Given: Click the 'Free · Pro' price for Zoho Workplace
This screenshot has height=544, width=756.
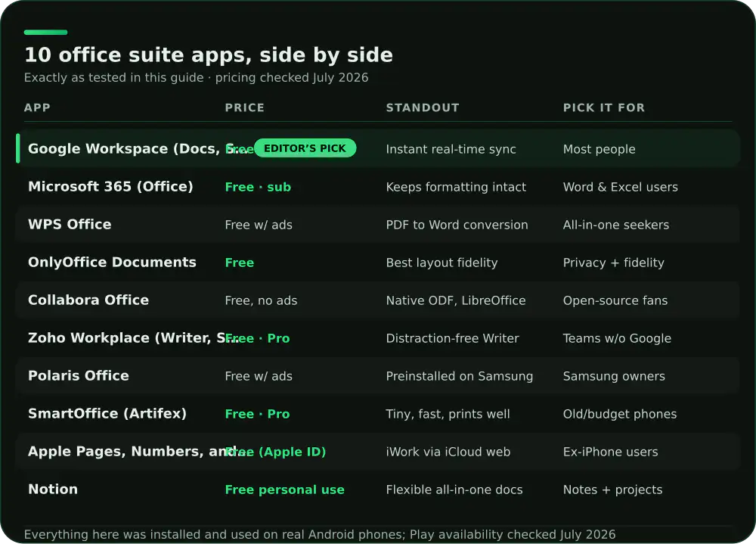Looking at the screenshot, I should click(x=258, y=338).
